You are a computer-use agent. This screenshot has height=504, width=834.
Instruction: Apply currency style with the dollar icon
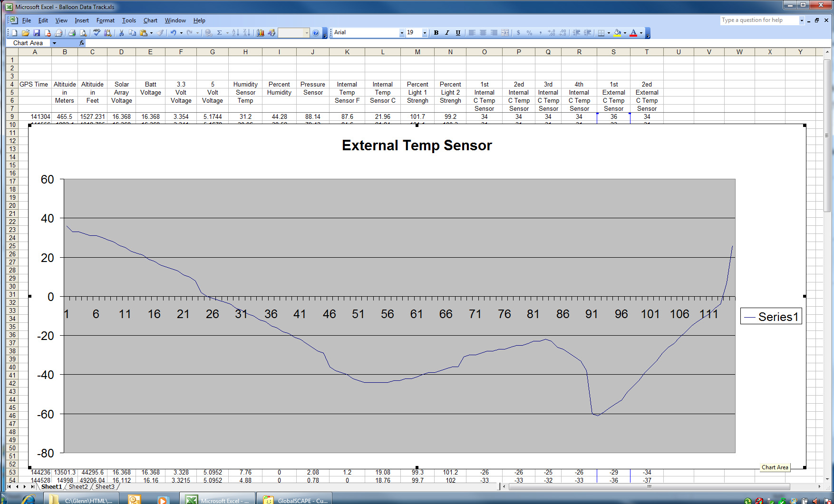(518, 33)
